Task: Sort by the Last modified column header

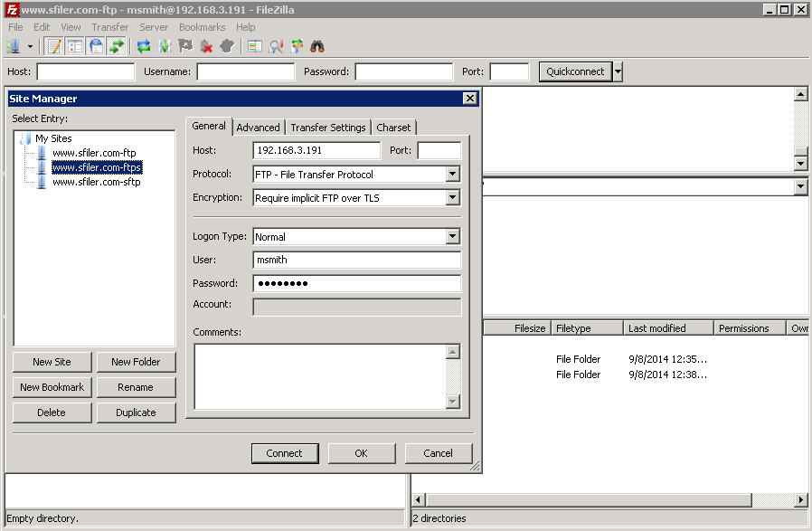Action: pos(668,328)
